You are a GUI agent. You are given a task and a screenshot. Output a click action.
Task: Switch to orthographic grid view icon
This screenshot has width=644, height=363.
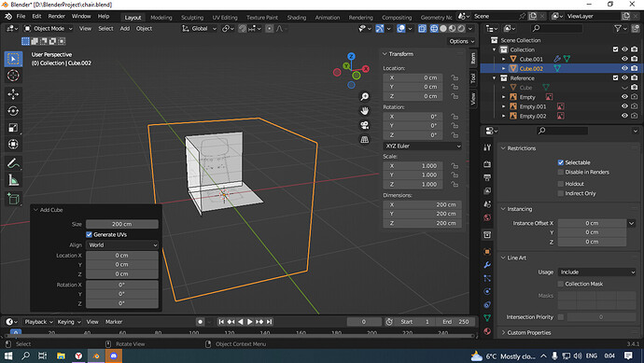click(364, 140)
